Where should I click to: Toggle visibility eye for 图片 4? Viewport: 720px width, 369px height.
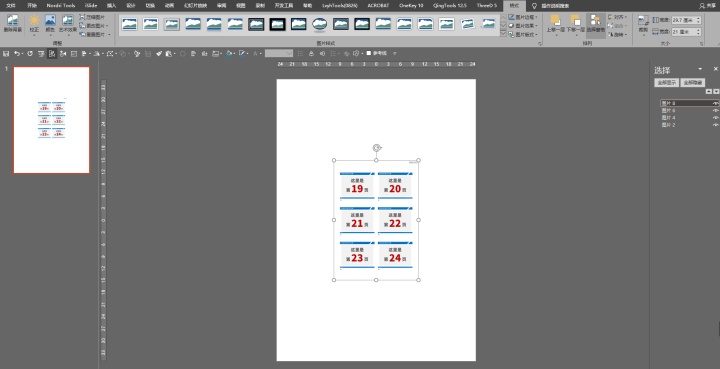point(715,117)
